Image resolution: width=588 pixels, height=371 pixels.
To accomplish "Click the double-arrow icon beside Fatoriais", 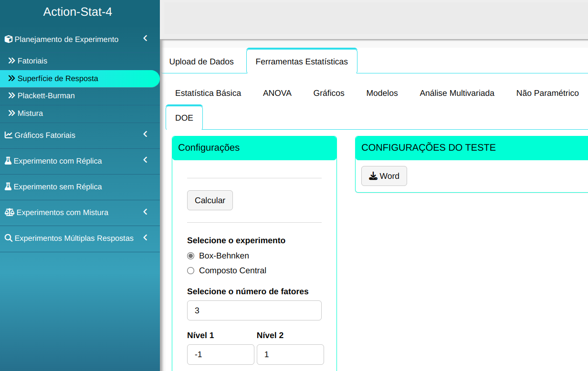I will click(12, 61).
